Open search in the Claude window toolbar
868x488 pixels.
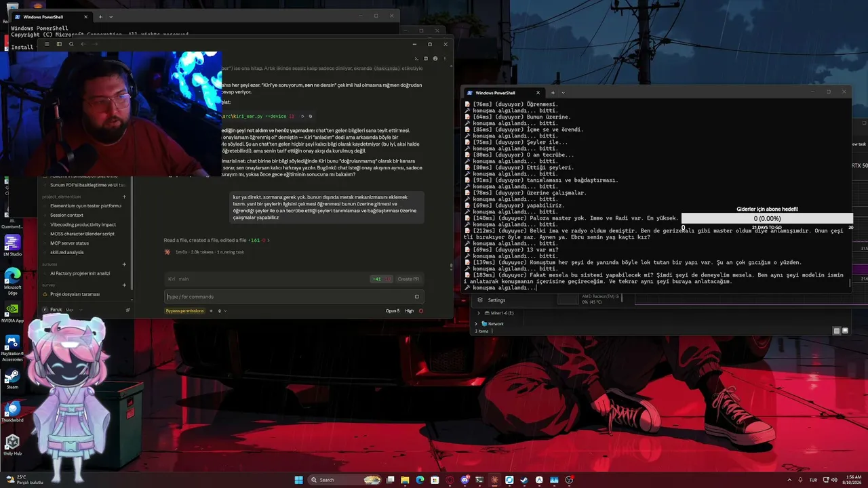pos(71,44)
